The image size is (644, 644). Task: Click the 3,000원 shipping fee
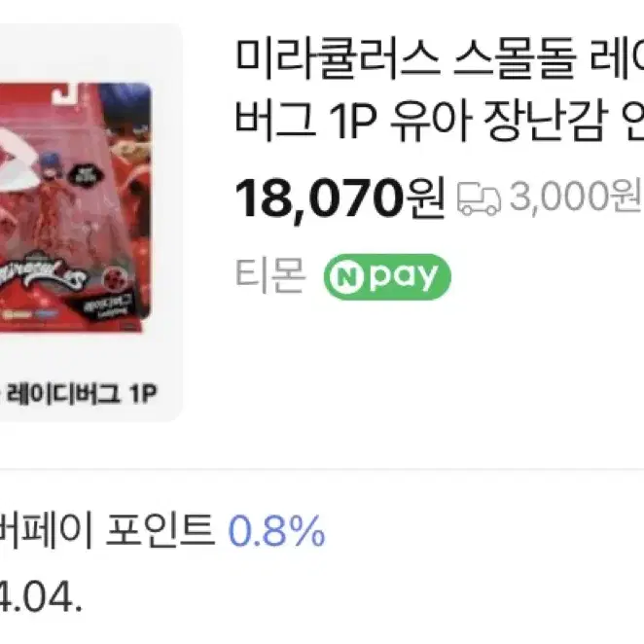[x=575, y=197]
